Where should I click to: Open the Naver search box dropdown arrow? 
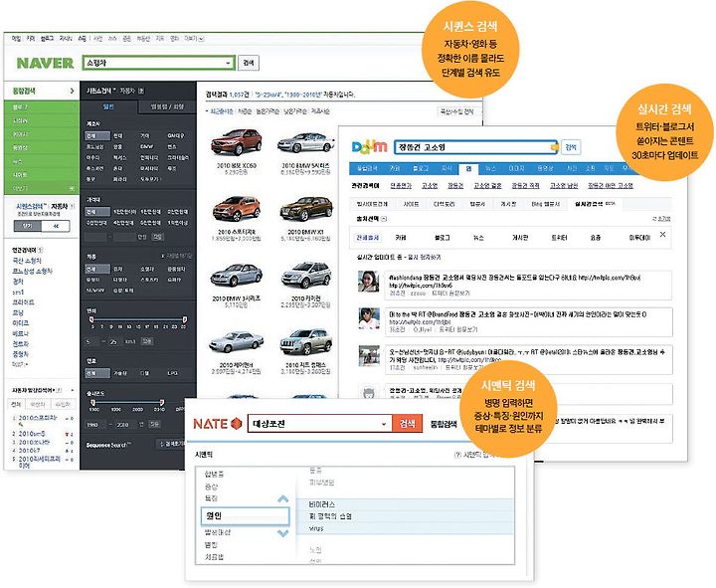pos(228,63)
